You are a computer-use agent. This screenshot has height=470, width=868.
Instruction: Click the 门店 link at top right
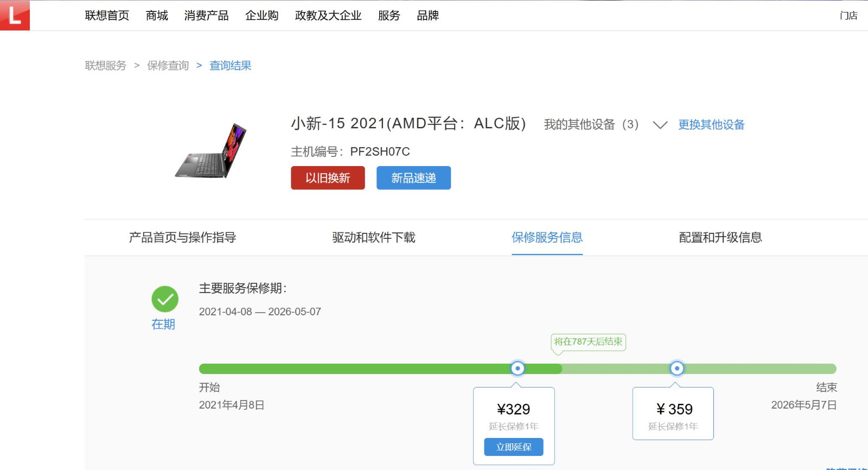click(x=848, y=16)
